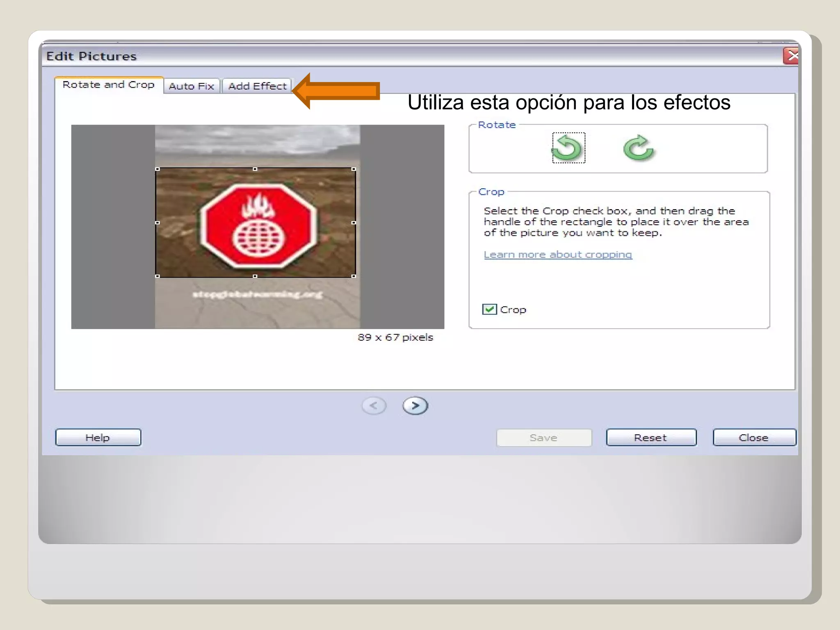Go to next picture arrow
Image resolution: width=840 pixels, height=630 pixels.
415,406
